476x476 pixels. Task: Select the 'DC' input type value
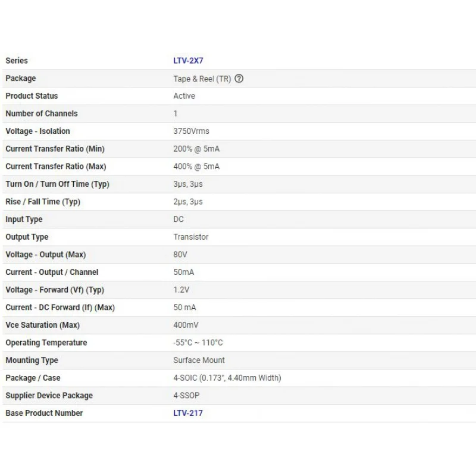(x=178, y=219)
